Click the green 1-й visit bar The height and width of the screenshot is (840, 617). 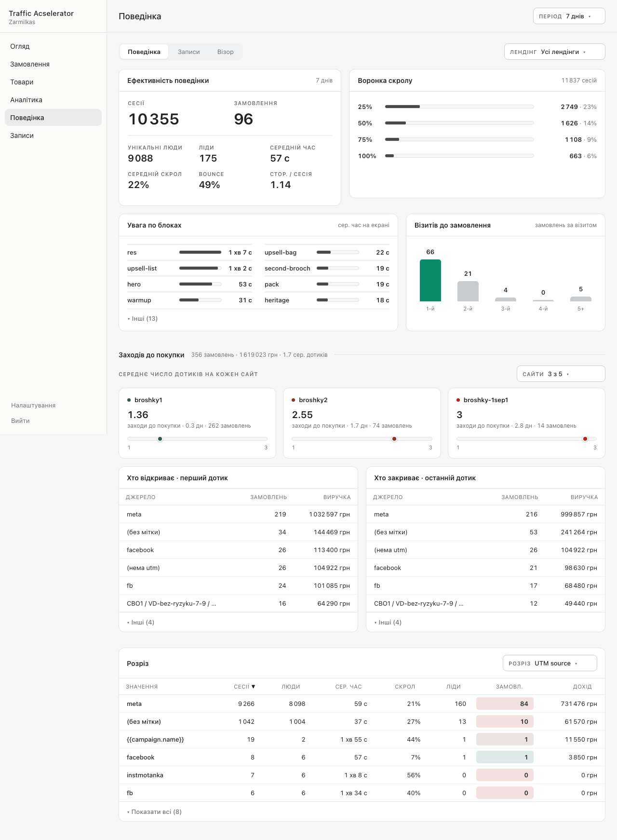(x=430, y=280)
